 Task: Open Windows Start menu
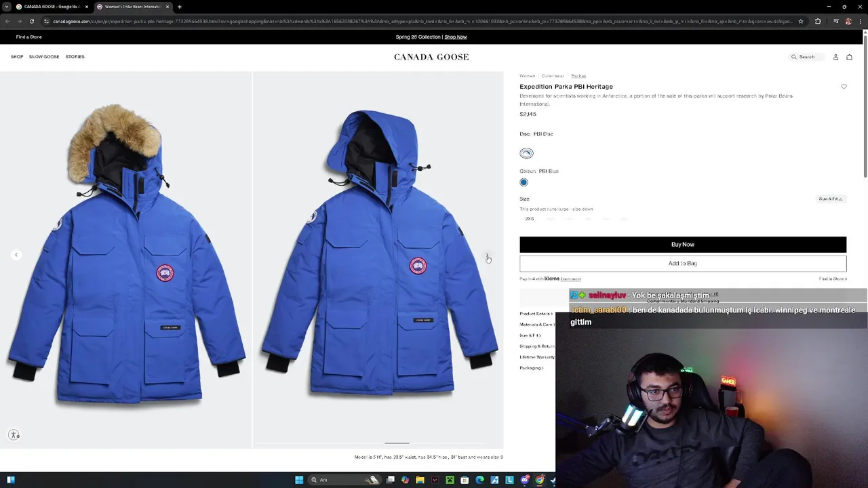299,480
